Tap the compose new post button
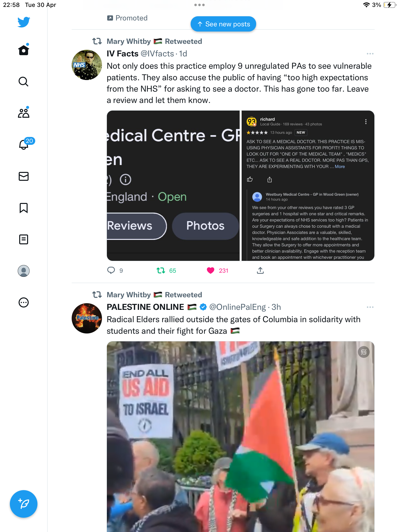Viewport: 399px width, 532px height. [24, 504]
